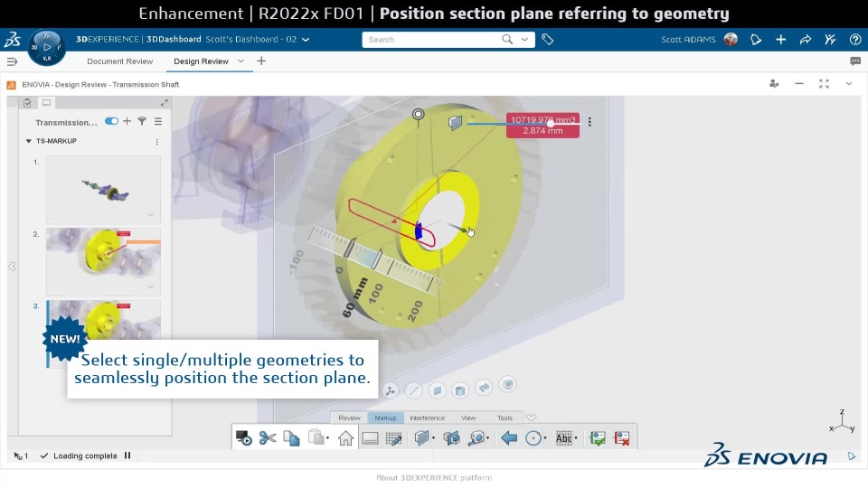Click the filter funnel in the panel
The height and width of the screenshot is (488, 868).
point(142,121)
